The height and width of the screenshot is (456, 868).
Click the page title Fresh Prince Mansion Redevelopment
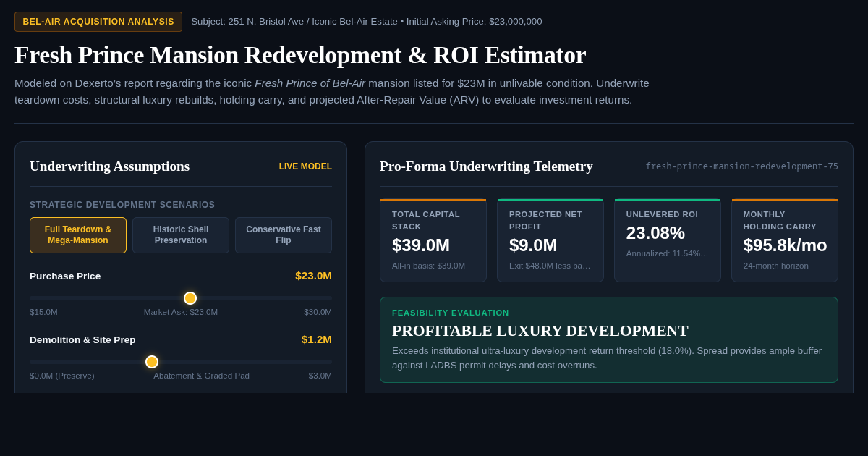pyautogui.click(x=300, y=55)
